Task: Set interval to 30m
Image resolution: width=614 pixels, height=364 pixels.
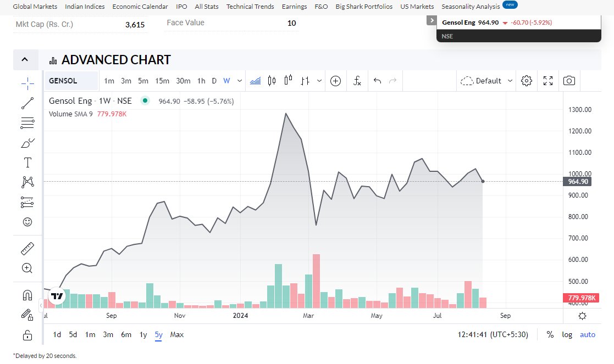Action: click(183, 81)
